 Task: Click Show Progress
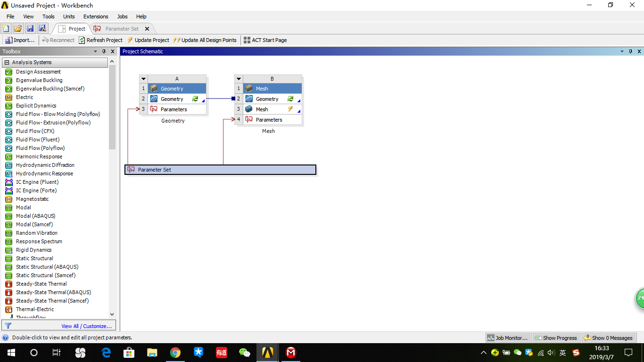pyautogui.click(x=556, y=338)
